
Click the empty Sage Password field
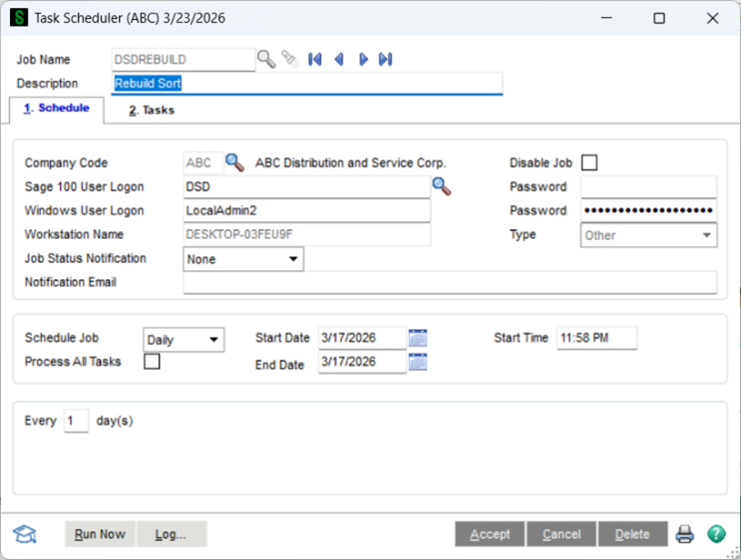[x=648, y=187]
